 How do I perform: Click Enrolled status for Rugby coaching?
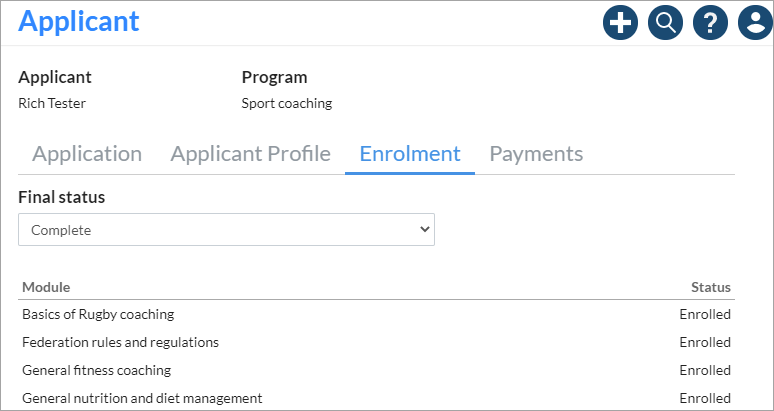pyautogui.click(x=705, y=314)
